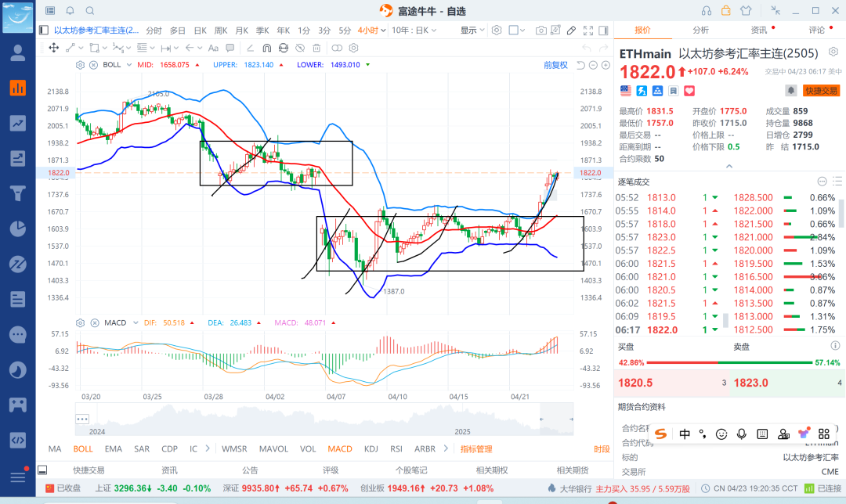Open the chat bubble sidebar icon
Screen dimensions: 846x504
[18, 335]
